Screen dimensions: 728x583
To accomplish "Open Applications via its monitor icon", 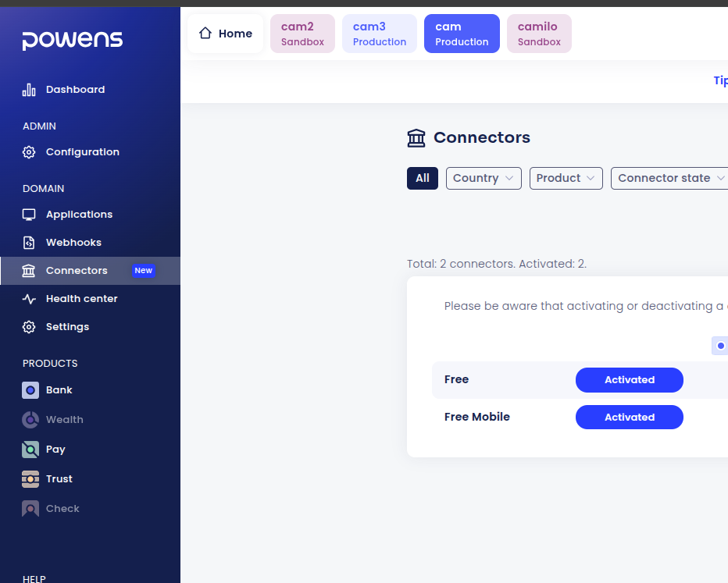I will [29, 215].
